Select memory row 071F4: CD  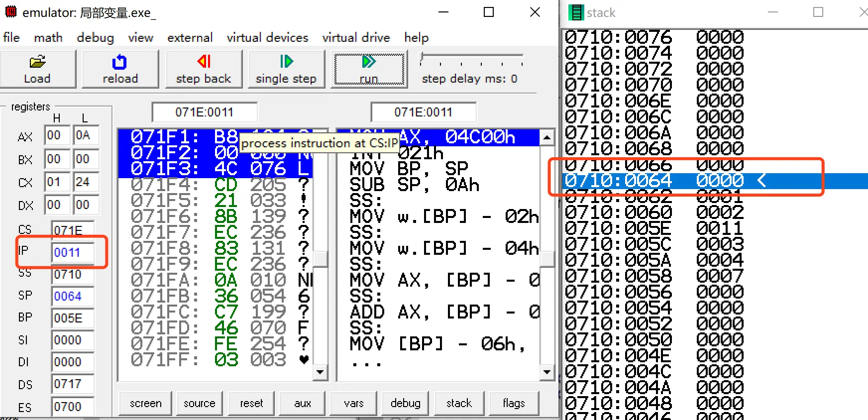(216, 185)
